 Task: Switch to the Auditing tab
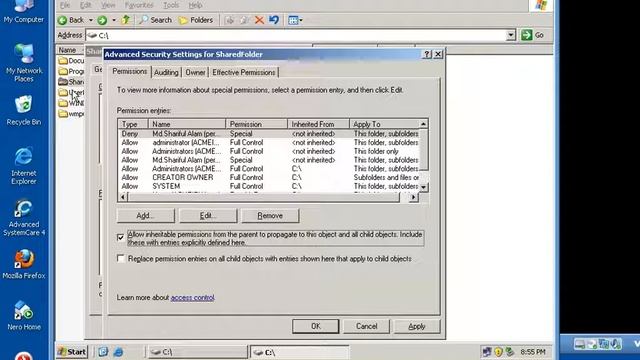166,72
